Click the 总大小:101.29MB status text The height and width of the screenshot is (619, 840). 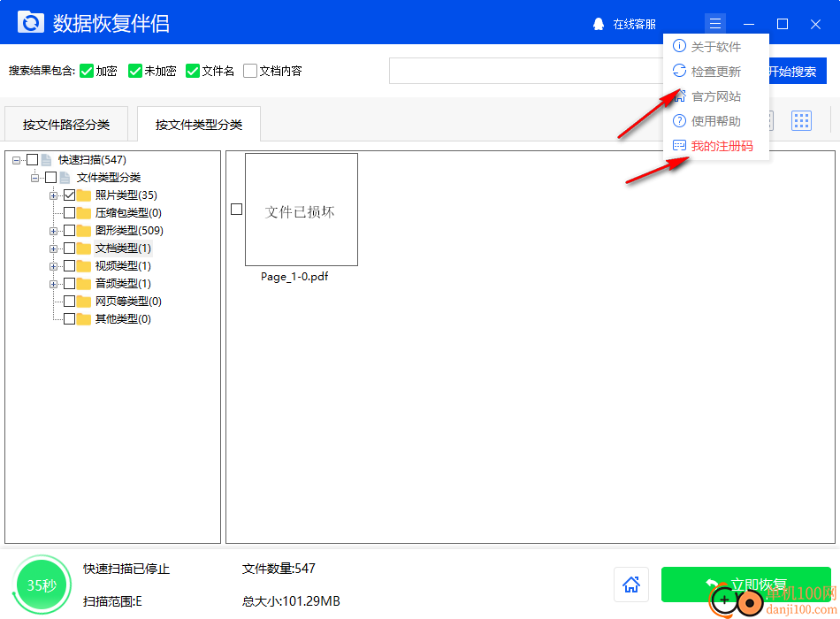291,601
